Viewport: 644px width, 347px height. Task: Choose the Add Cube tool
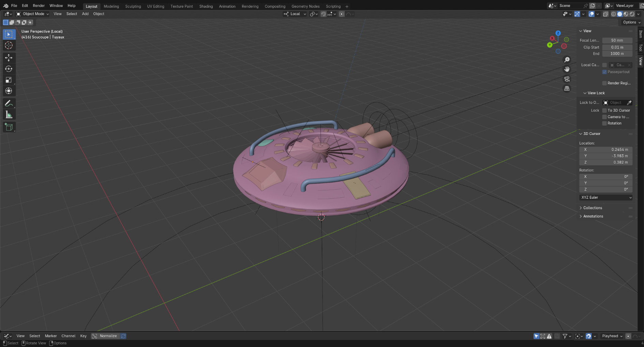click(9, 127)
